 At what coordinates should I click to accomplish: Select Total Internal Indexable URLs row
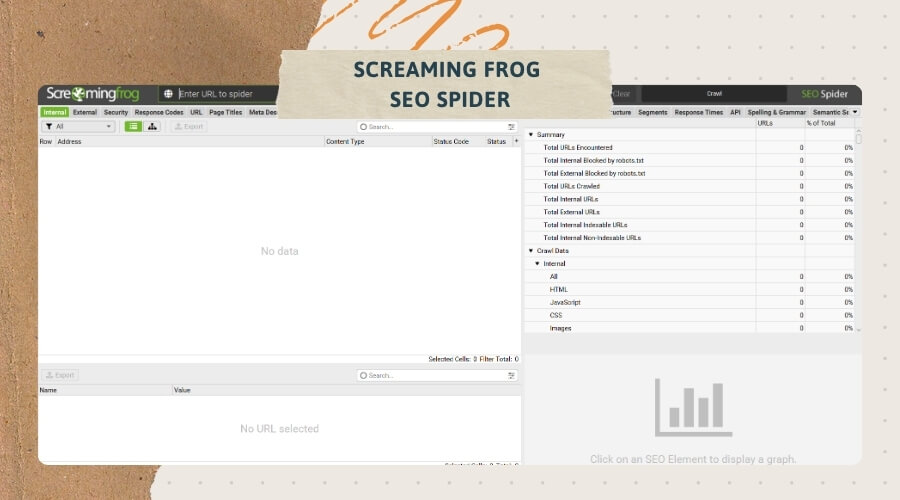coord(690,225)
